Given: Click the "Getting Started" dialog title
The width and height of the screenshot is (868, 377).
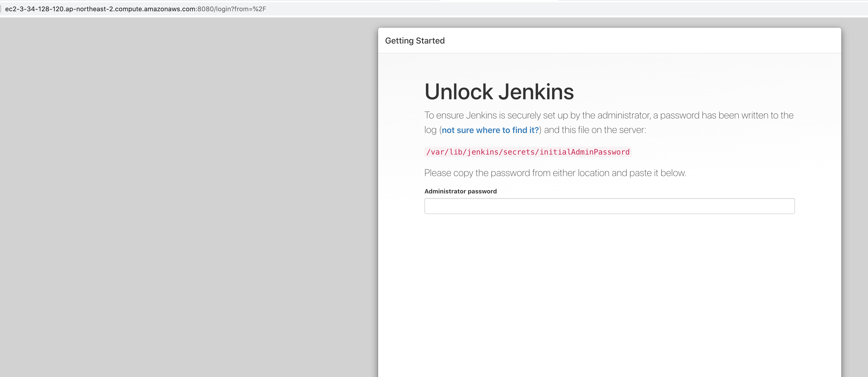Looking at the screenshot, I should 414,41.
